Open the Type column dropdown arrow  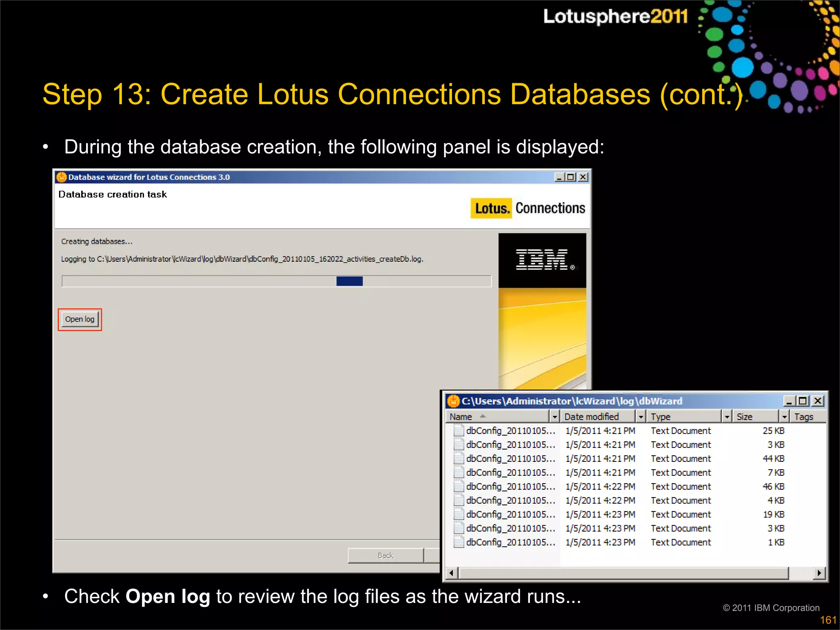tap(727, 417)
